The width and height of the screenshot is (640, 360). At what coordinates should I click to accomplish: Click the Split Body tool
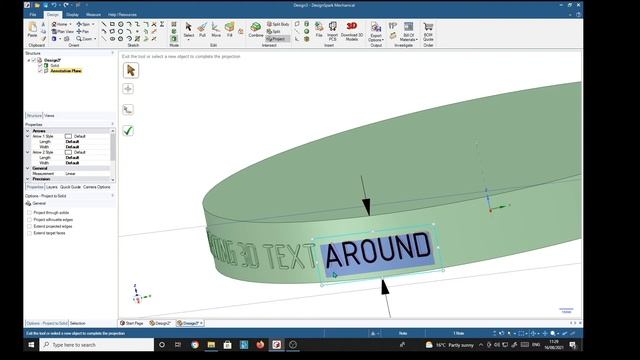278,24
